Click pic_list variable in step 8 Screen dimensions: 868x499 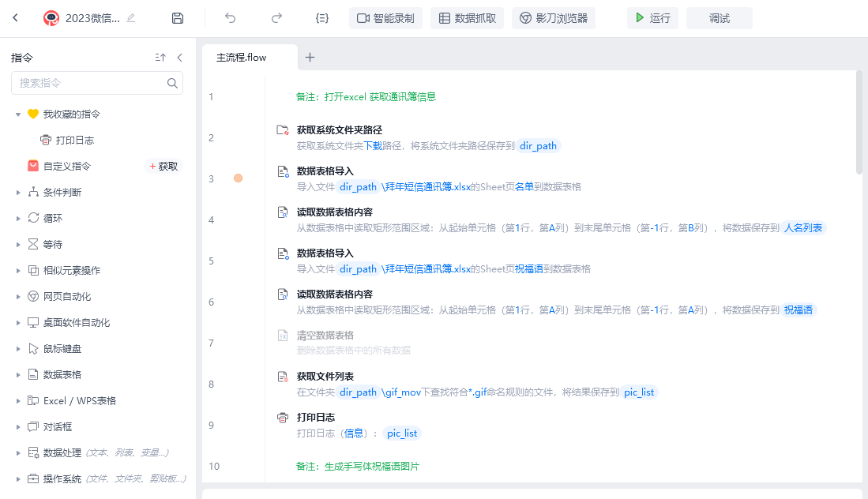[639, 392]
